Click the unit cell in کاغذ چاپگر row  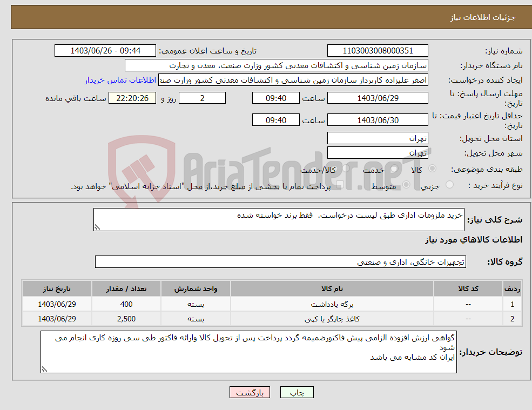[x=196, y=319]
